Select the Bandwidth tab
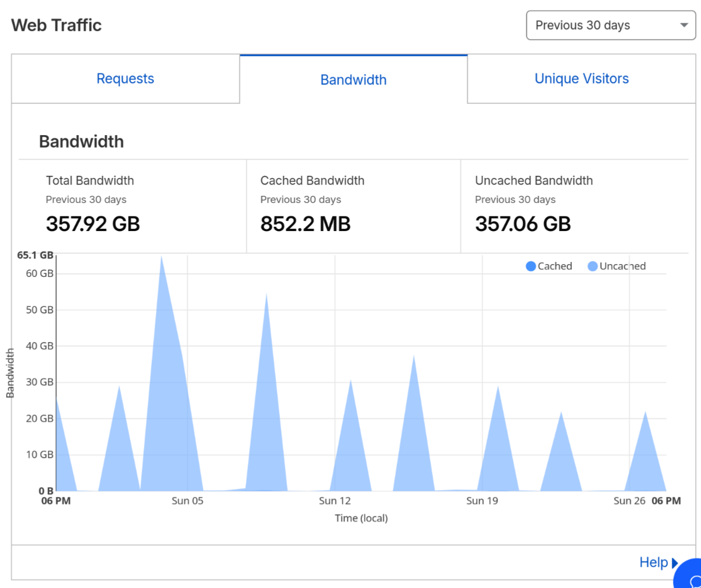701x588 pixels. [353, 79]
